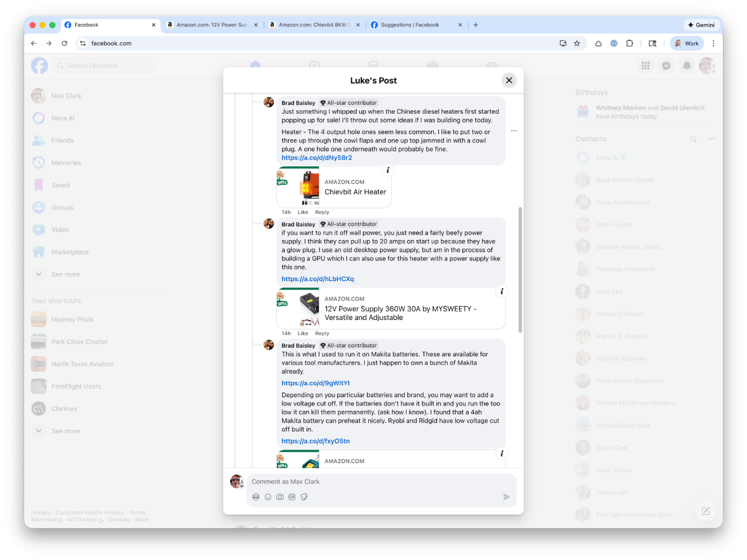Open the sticker picker icon
Screen dimensions: 747x560
tap(304, 497)
